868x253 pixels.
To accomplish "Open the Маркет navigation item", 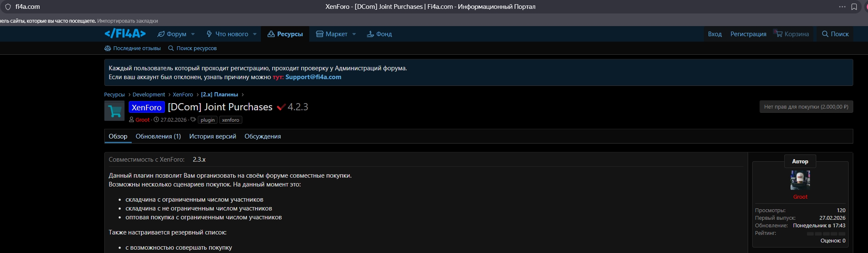I will tap(332, 34).
